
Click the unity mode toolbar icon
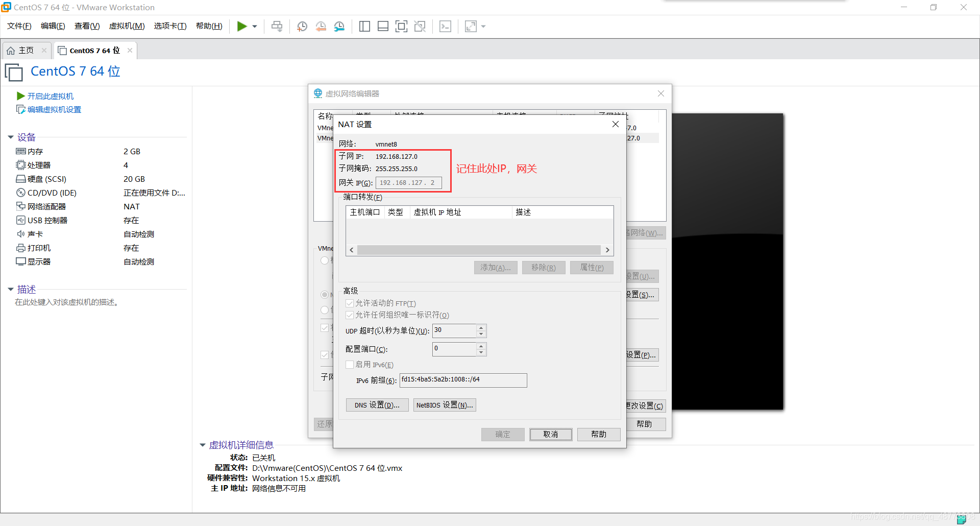click(x=420, y=26)
